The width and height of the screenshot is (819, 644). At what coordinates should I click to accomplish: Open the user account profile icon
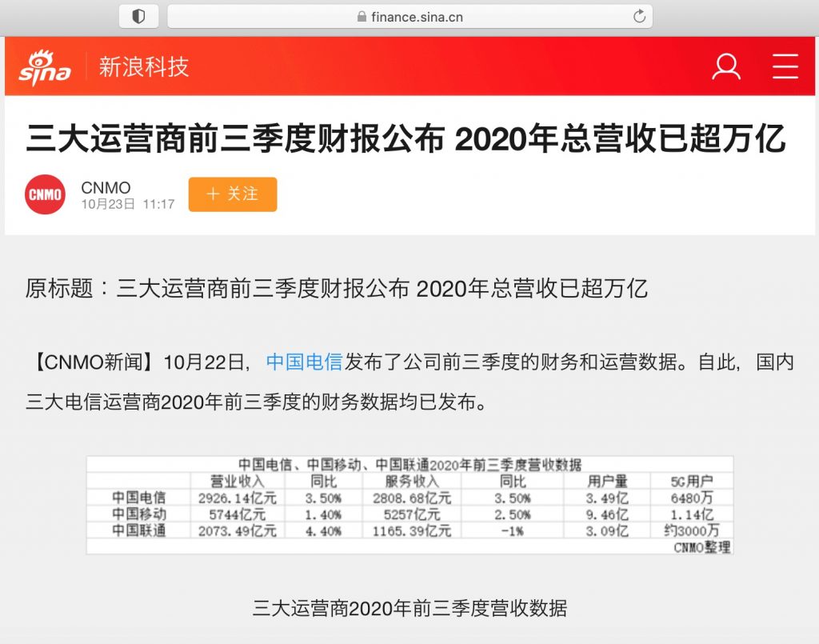[726, 66]
